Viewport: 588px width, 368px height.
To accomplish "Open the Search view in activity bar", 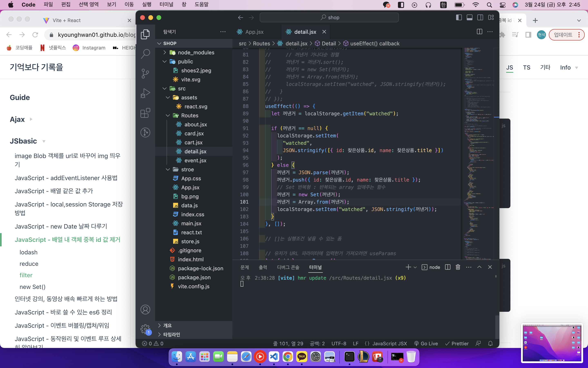I will click(145, 54).
